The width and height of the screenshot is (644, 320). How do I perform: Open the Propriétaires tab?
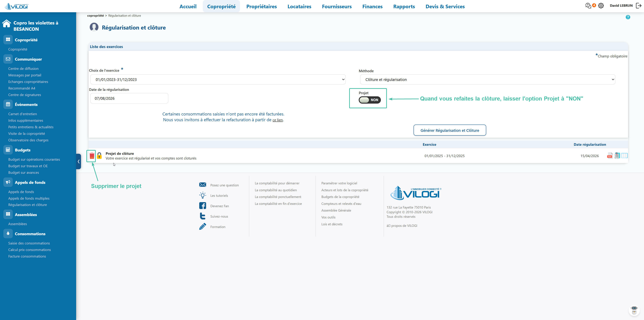click(261, 6)
